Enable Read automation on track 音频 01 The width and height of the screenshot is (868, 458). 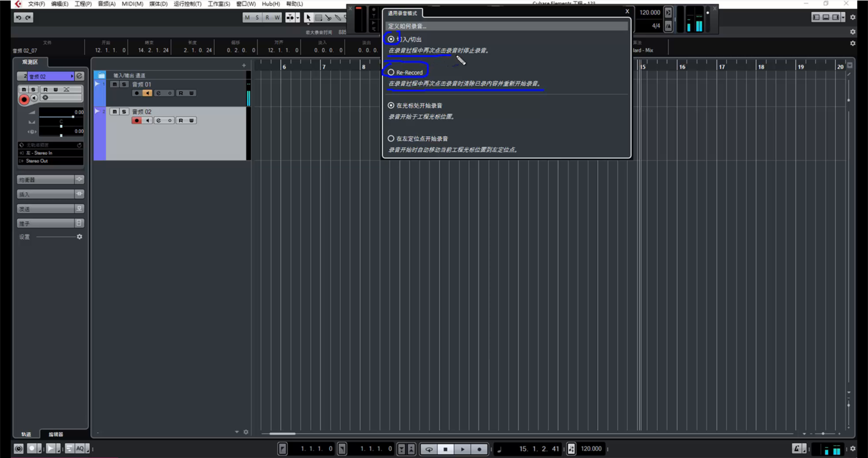181,93
